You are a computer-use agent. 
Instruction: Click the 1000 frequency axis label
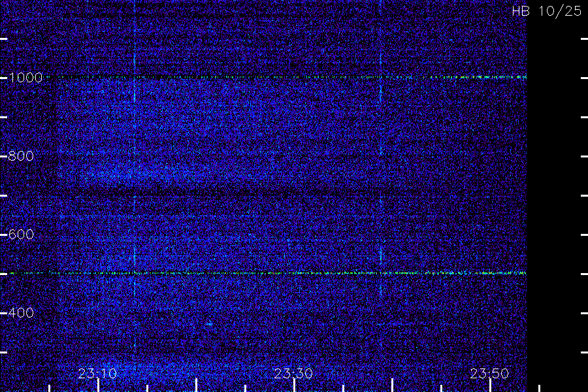[x=25, y=78]
